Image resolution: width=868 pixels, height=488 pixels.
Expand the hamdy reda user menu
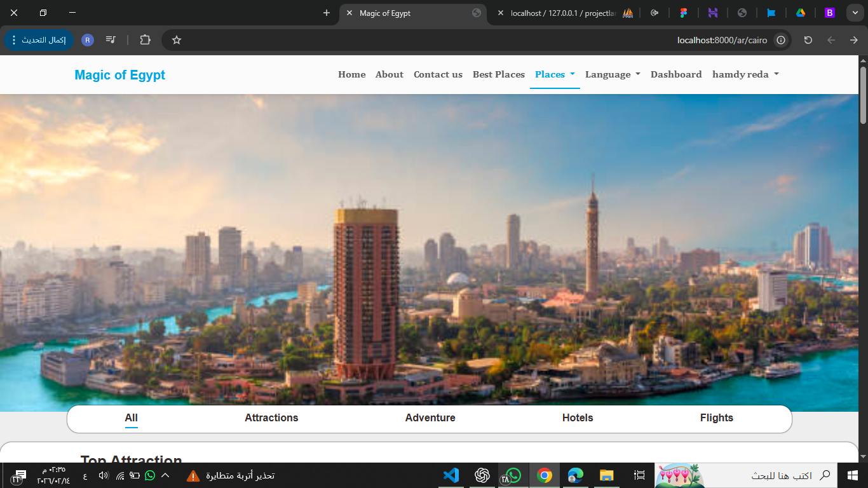click(x=745, y=74)
